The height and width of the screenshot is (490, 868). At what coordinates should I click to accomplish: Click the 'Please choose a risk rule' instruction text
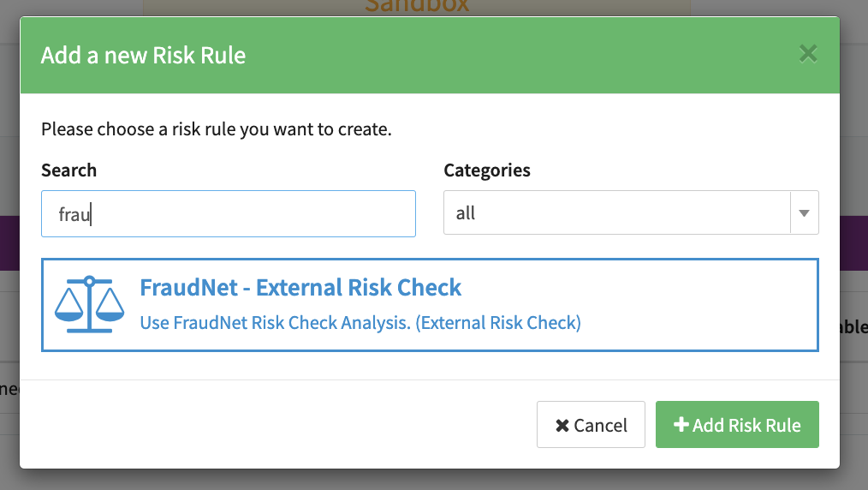(x=216, y=130)
